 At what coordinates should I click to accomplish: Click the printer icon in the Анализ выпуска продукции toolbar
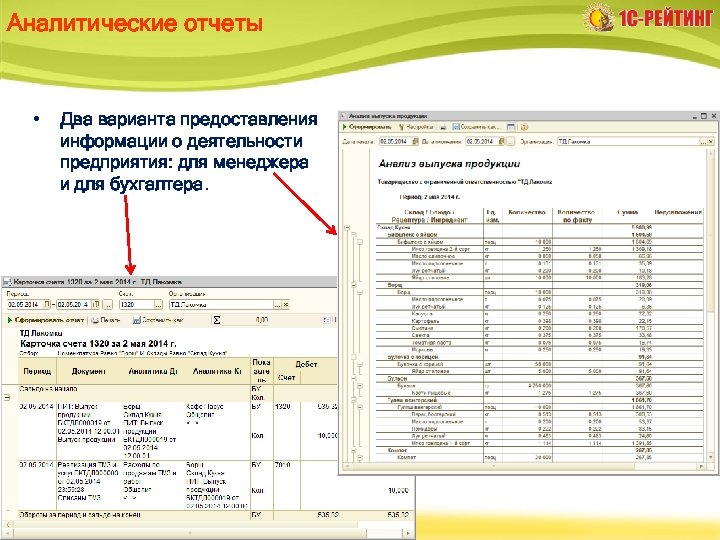443,127
